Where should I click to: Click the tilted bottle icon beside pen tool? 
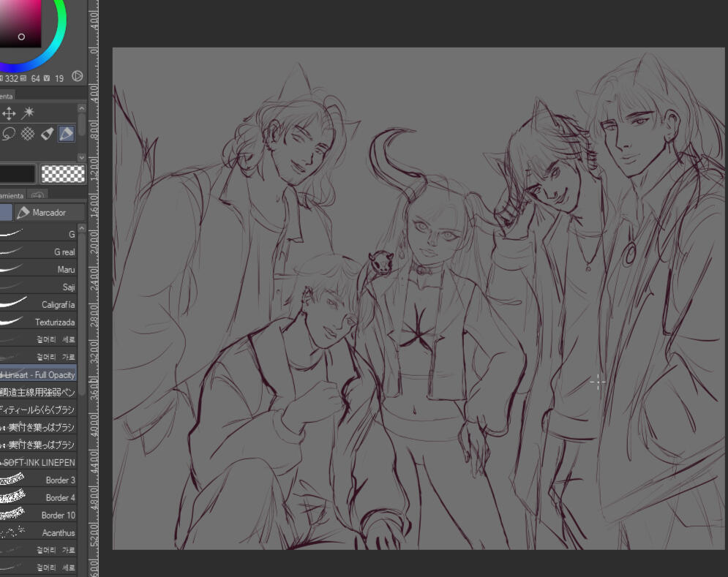47,134
